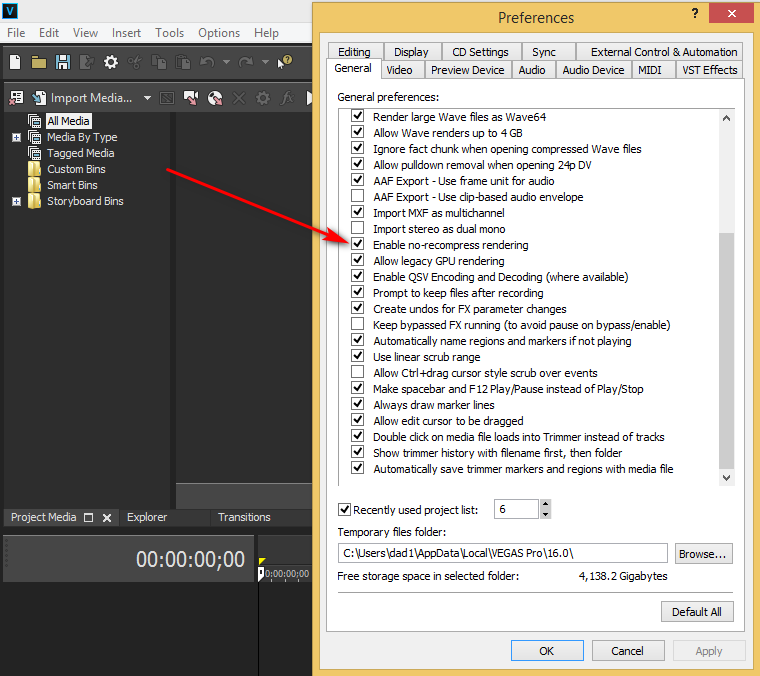This screenshot has height=676, width=760.
Task: Decrease recently used project list count
Action: pos(545,514)
